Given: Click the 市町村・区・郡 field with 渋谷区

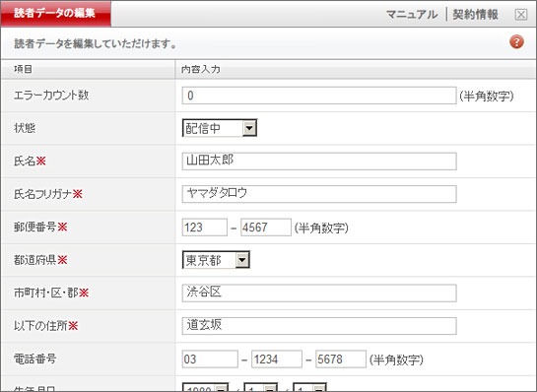Looking at the screenshot, I should [x=319, y=294].
